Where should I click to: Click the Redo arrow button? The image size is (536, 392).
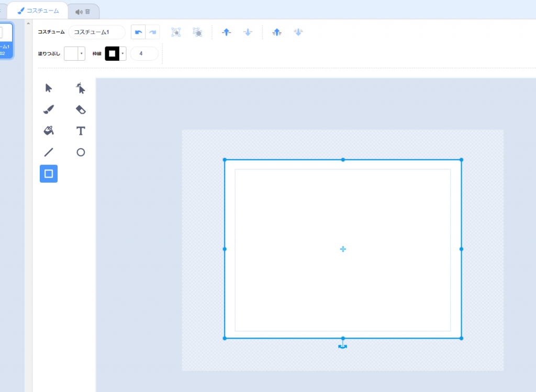(x=153, y=32)
